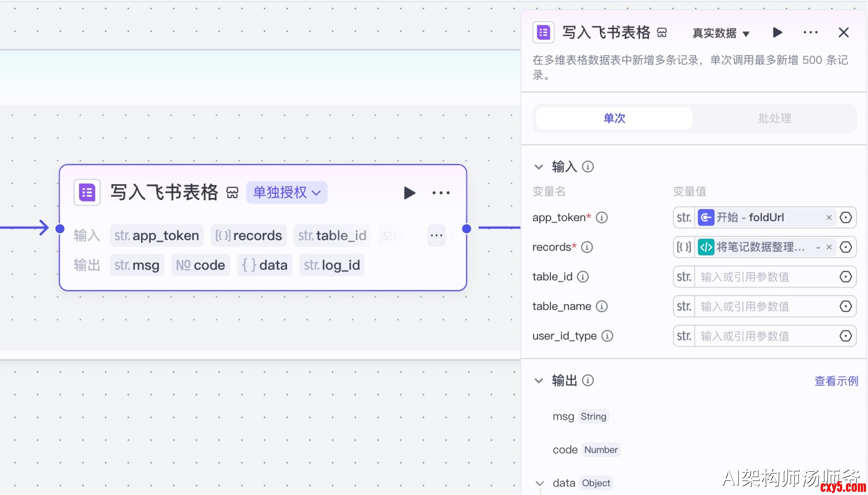Open the 查看示例 link
This screenshot has height=495, width=868.
click(x=836, y=381)
